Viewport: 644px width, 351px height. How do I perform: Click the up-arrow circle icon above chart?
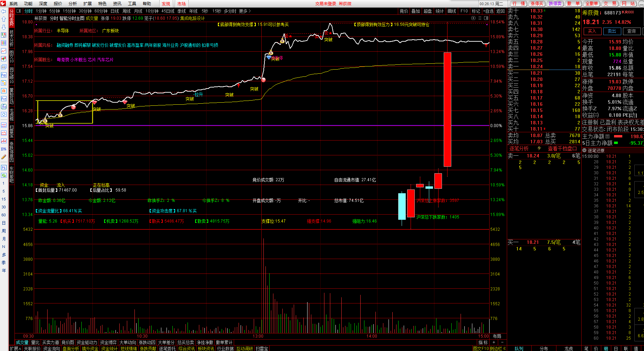473,18
